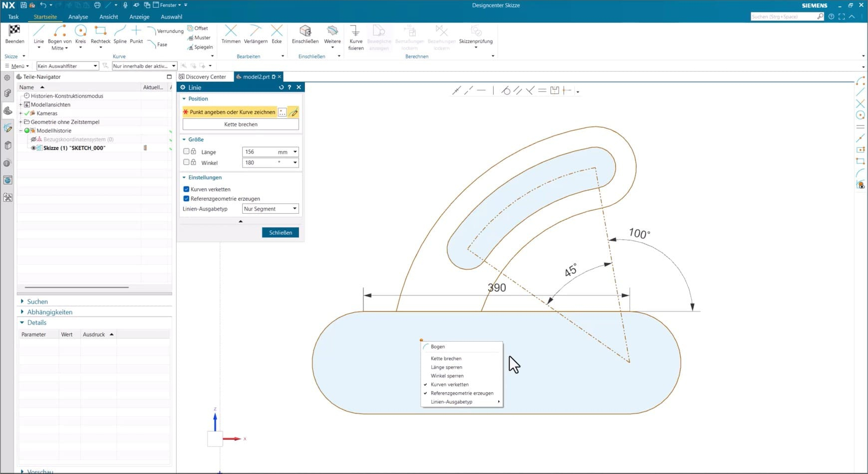Viewport: 868px width, 474px height.
Task: Toggle the Referenzgeometrie erzeugen checkbox
Action: [x=186, y=199]
